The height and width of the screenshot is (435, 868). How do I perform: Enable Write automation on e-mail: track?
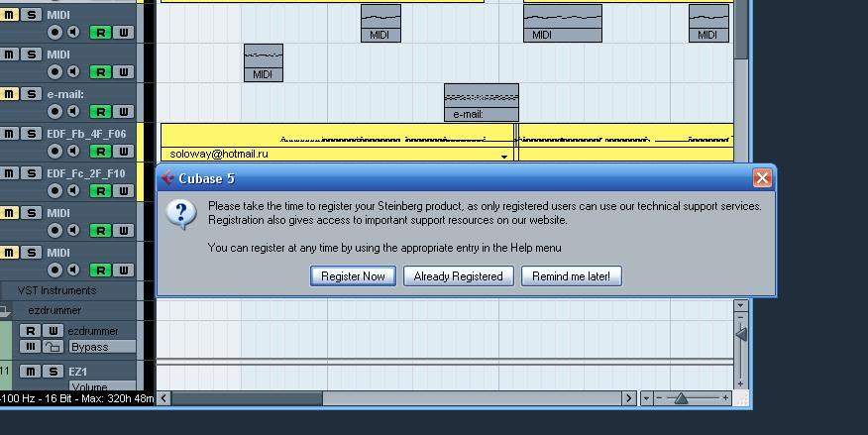pyautogui.click(x=123, y=112)
